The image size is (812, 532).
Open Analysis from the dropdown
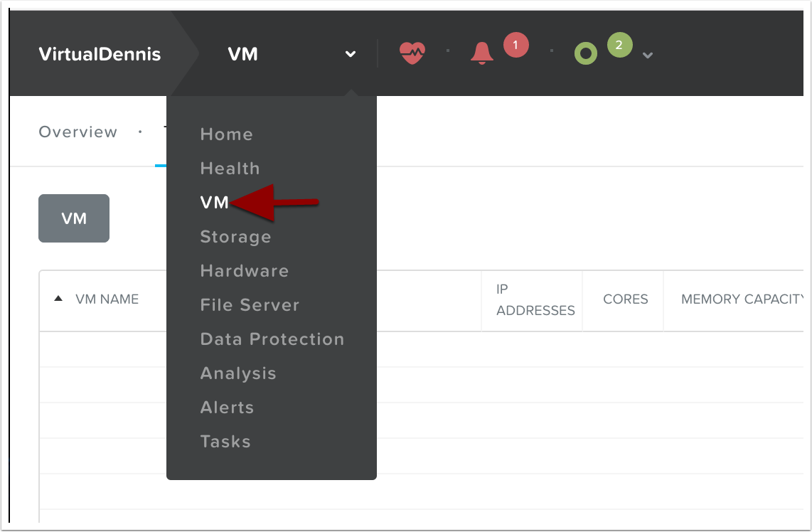(238, 373)
